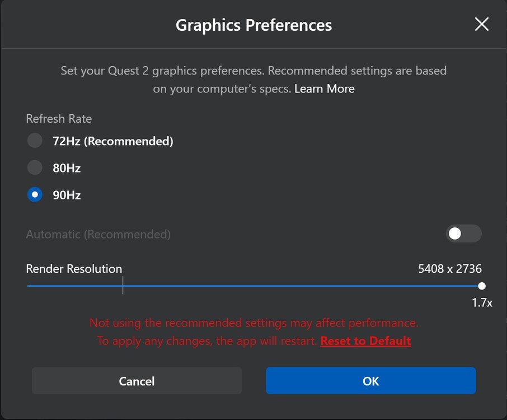Image resolution: width=507 pixels, height=420 pixels.
Task: Confirm settings with the OK button
Action: tap(370, 381)
